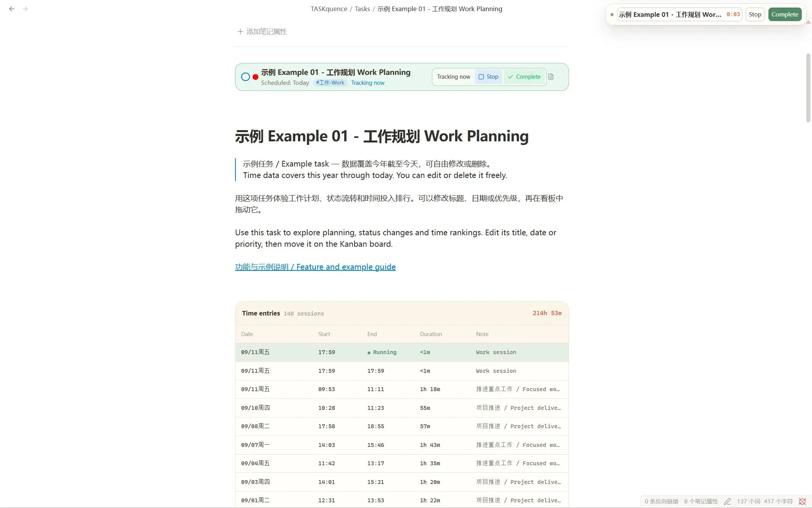Click the green Complete floating button
Screen dimensions: 812x508
[785, 15]
